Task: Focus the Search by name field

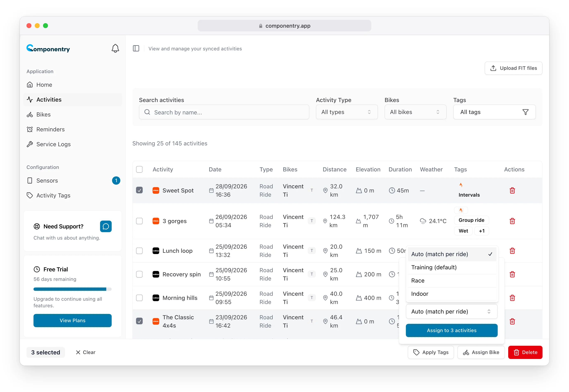Action: click(x=224, y=112)
